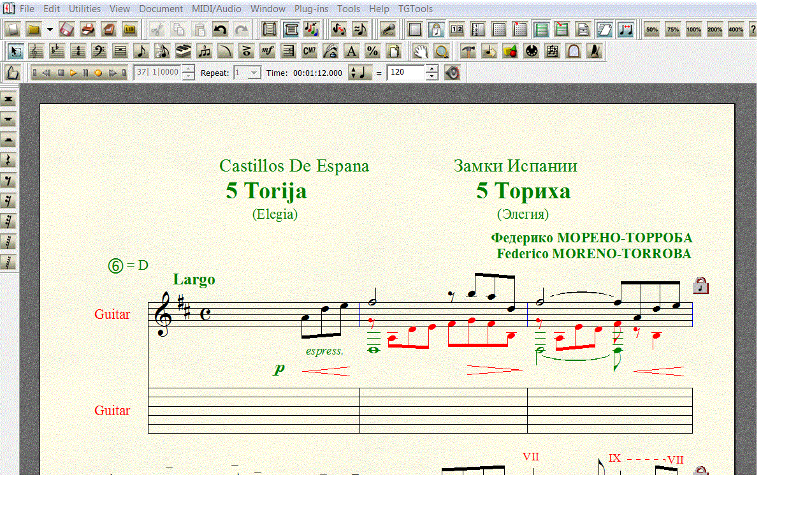Activate the Simple Entry eighth-note tool

(141, 52)
